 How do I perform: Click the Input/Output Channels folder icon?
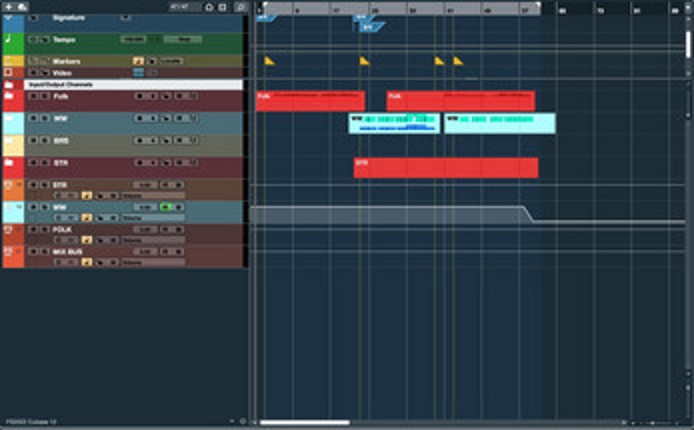(x=9, y=84)
